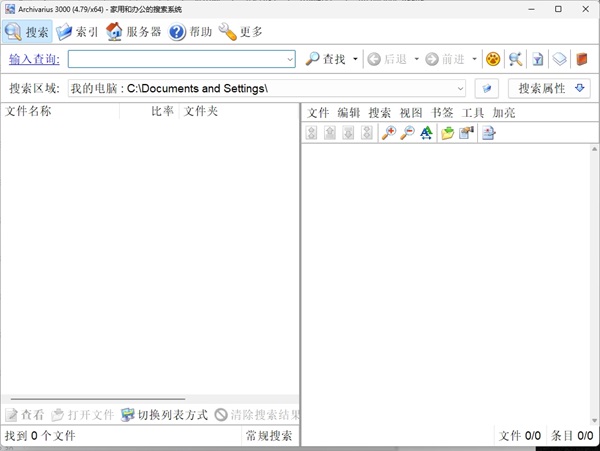Open the 服务器 (Server) tab
This screenshot has height=451, width=600.
click(x=134, y=32)
